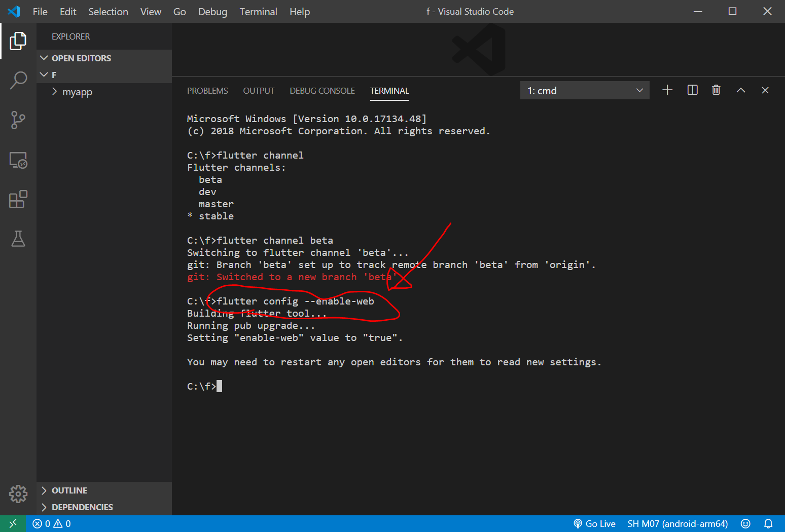Open the Search view icon
785x532 pixels.
(18, 80)
